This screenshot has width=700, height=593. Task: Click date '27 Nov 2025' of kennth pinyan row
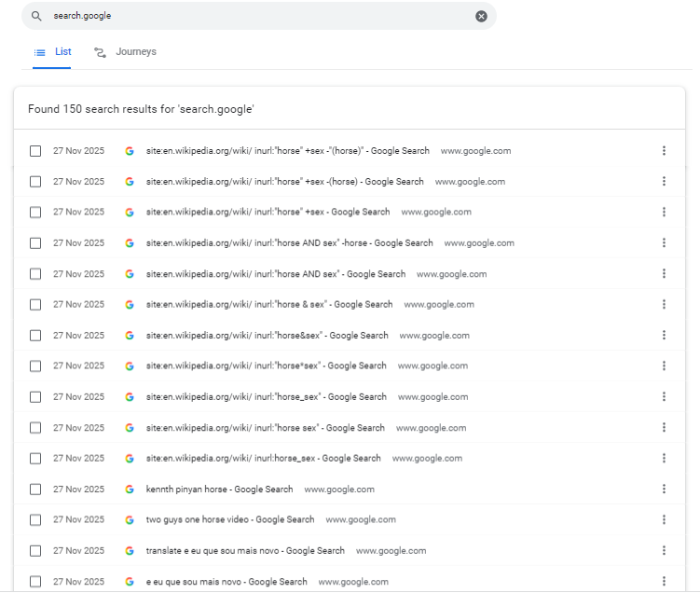[x=78, y=490]
